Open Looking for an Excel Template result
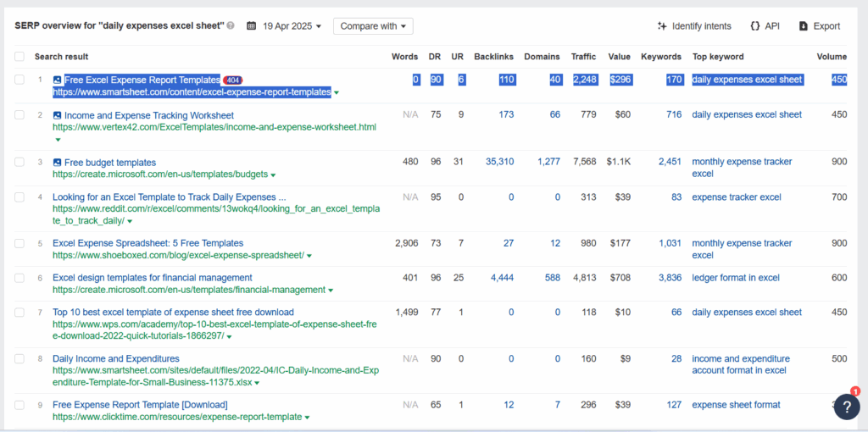Image resolution: width=868 pixels, height=432 pixels. coord(170,197)
